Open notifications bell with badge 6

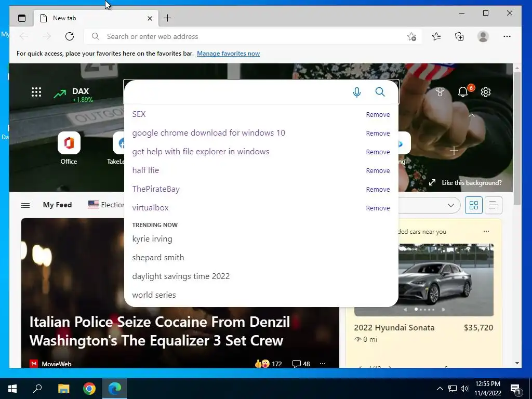463,91
